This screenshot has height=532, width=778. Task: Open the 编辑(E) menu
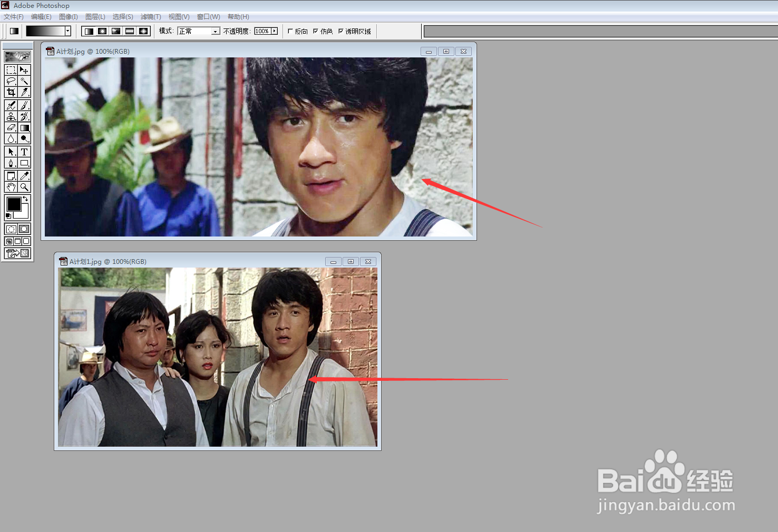coord(41,17)
